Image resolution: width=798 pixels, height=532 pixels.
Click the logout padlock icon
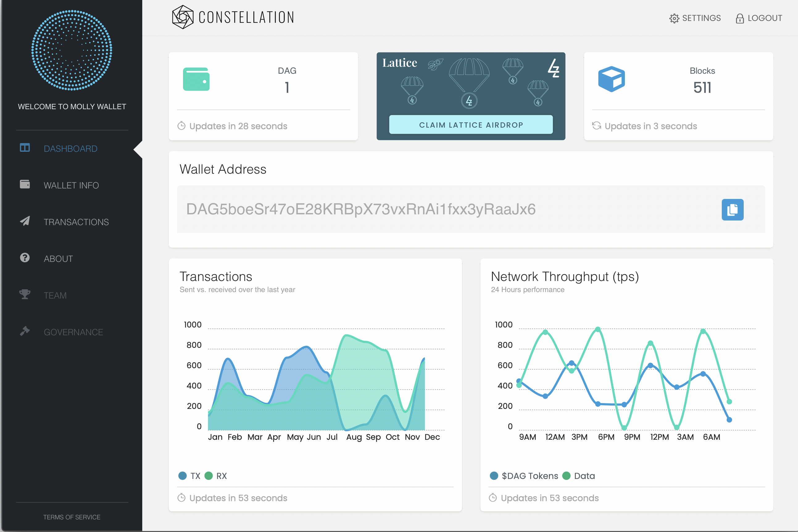[740, 18]
